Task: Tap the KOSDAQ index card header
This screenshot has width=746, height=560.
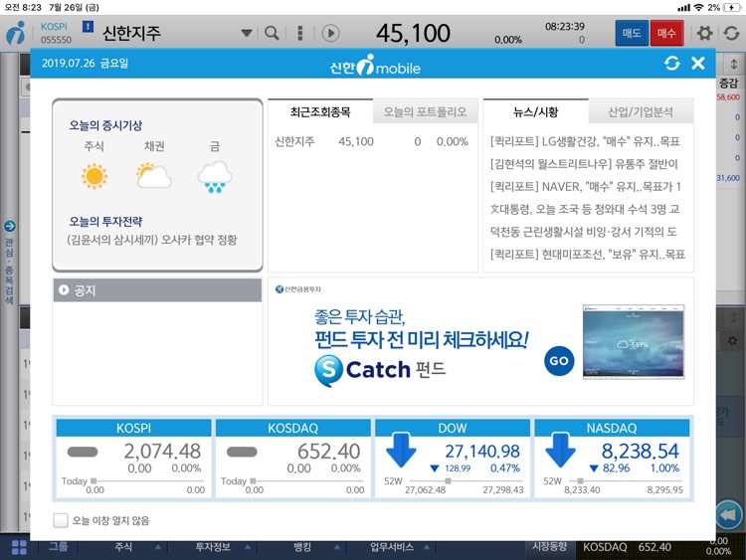Action: click(293, 428)
